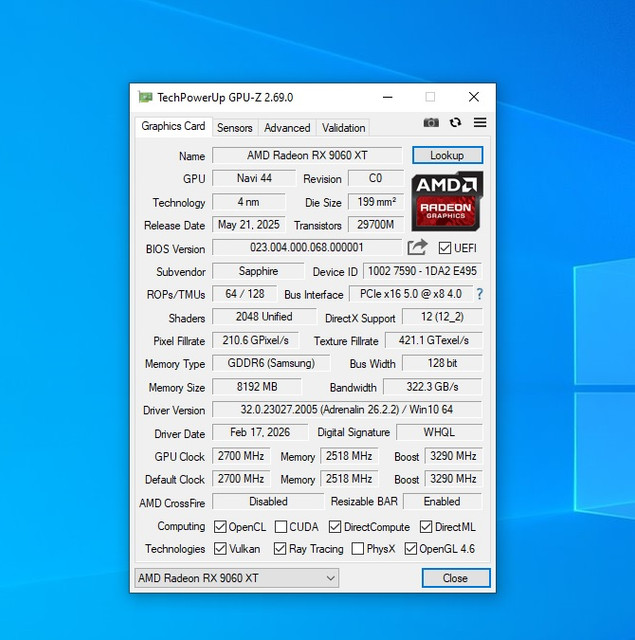Click the Digital Signature value WHQL
635x640 pixels.
click(x=439, y=432)
